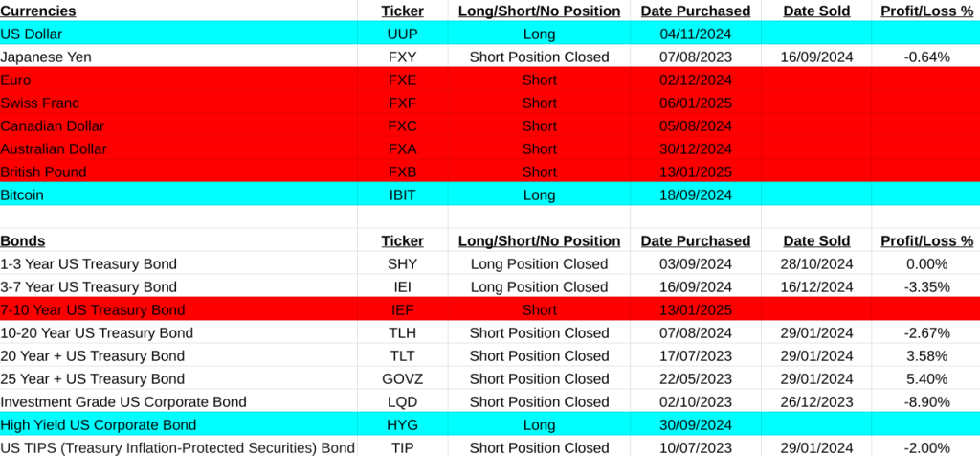Select the 16/09/2024 Date Sold for Japanese Yen

pos(816,57)
